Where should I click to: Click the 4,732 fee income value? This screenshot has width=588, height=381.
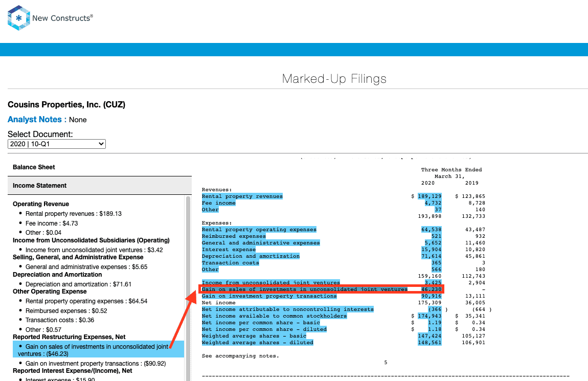(433, 203)
